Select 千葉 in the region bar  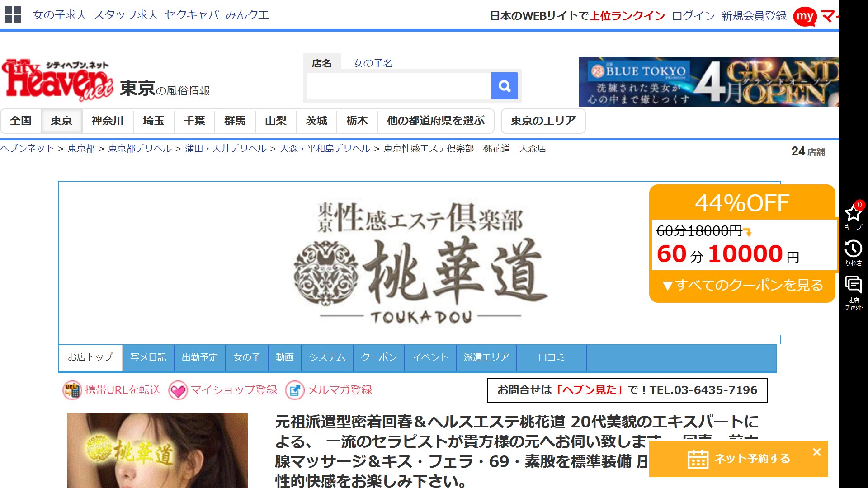coord(194,121)
